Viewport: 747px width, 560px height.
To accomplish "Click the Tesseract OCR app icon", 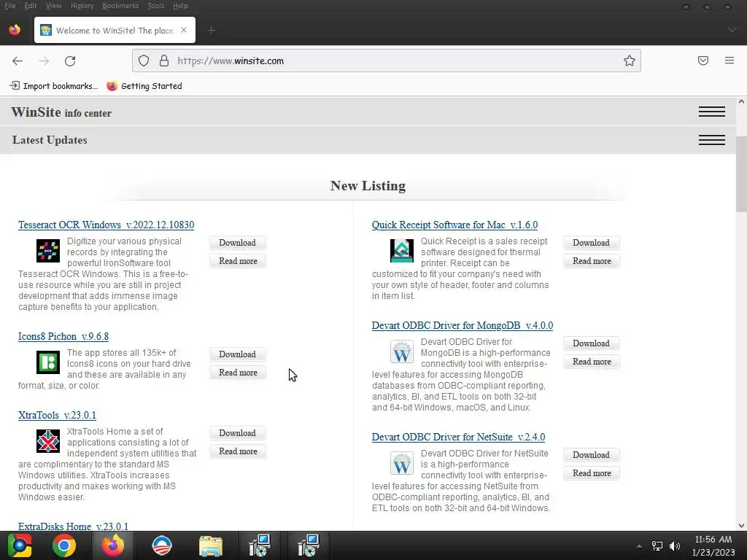I will pos(48,251).
